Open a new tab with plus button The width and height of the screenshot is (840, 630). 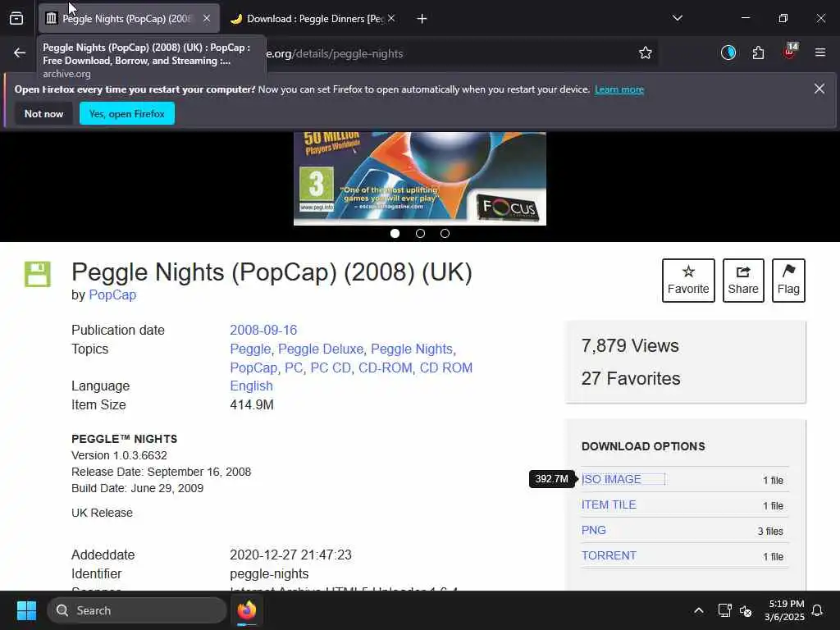tap(422, 19)
